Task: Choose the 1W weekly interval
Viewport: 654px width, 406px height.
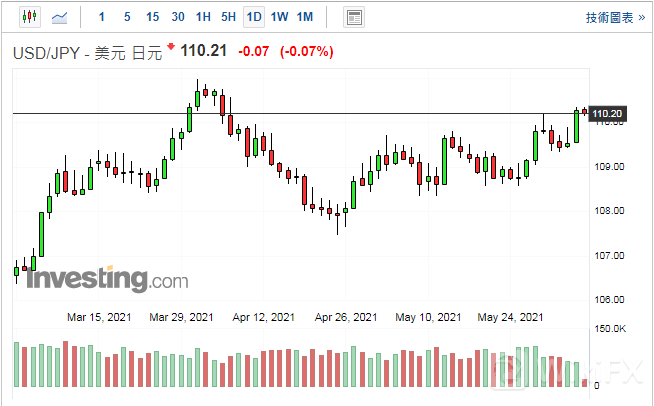Action: click(279, 17)
